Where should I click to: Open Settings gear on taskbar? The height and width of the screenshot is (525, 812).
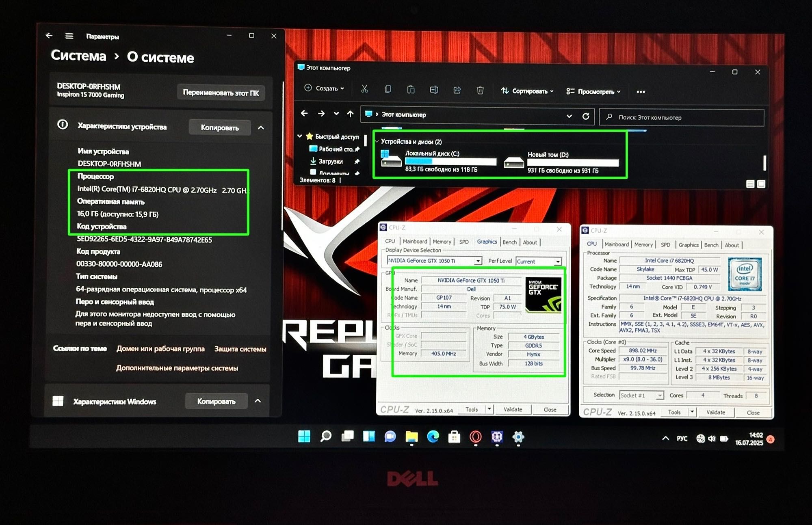518,437
